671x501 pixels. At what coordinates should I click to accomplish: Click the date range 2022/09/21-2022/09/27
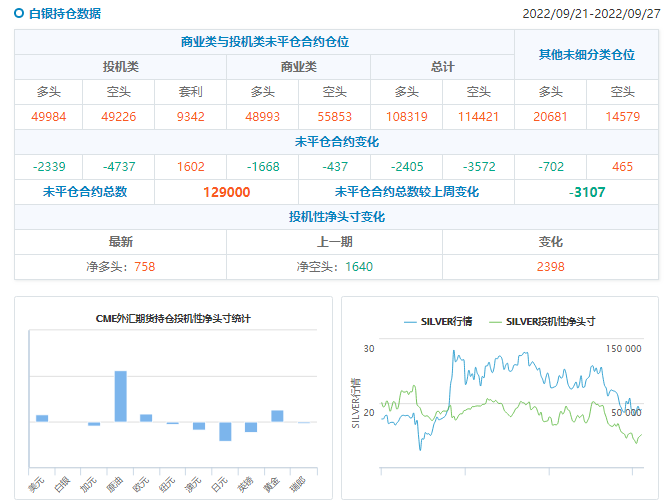(593, 14)
